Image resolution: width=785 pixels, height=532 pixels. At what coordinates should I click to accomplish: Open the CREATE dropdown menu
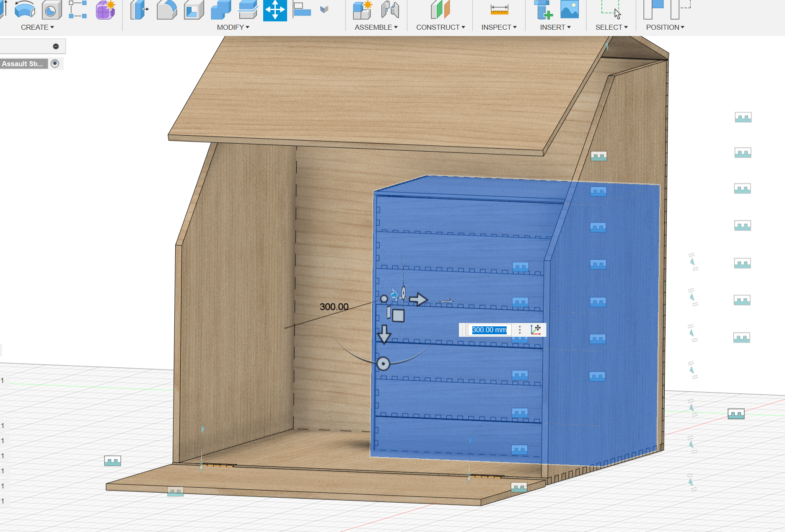pyautogui.click(x=37, y=27)
